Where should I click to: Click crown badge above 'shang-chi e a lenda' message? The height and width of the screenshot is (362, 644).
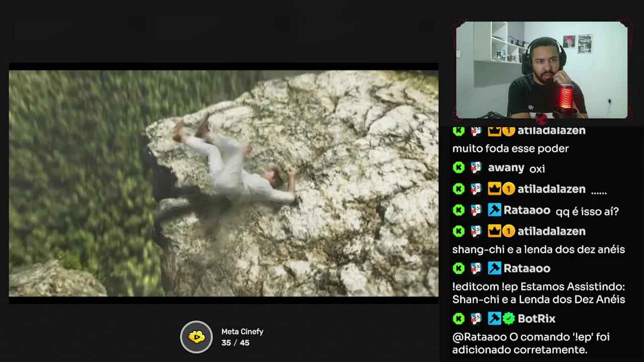(494, 231)
